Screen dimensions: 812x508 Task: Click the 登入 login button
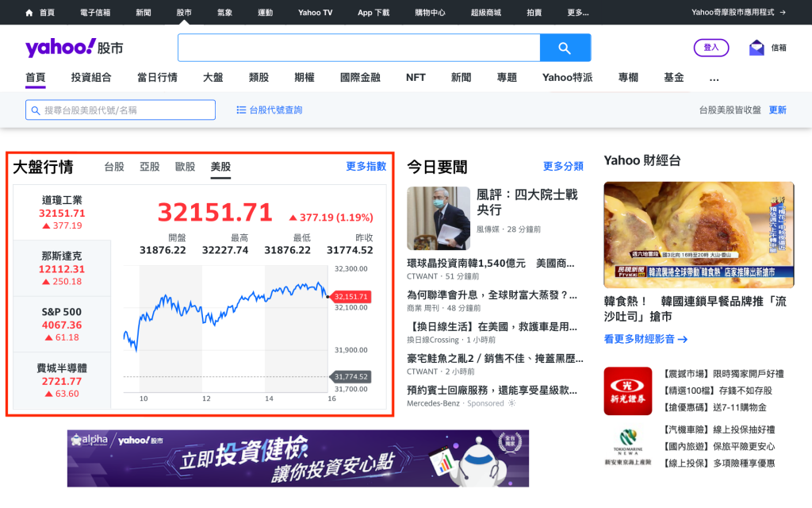[711, 48]
